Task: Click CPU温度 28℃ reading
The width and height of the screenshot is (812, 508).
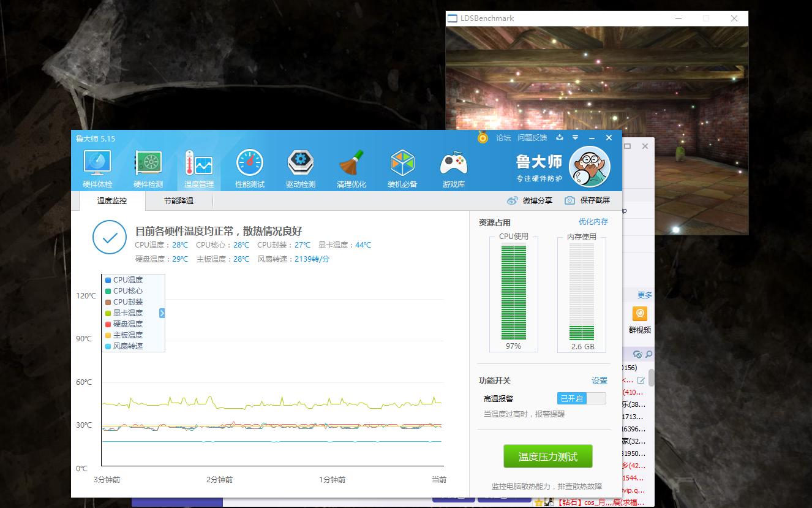Action: (162, 245)
